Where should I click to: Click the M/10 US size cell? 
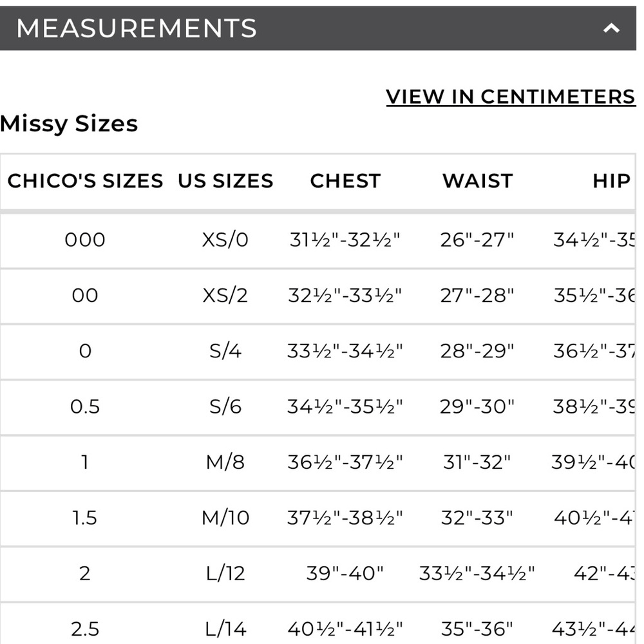pyautogui.click(x=225, y=517)
